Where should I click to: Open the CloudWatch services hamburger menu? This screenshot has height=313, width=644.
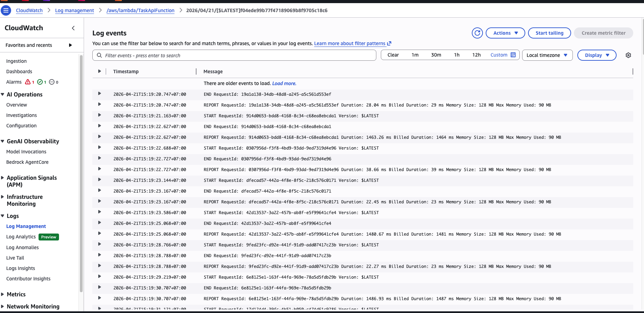6,10
